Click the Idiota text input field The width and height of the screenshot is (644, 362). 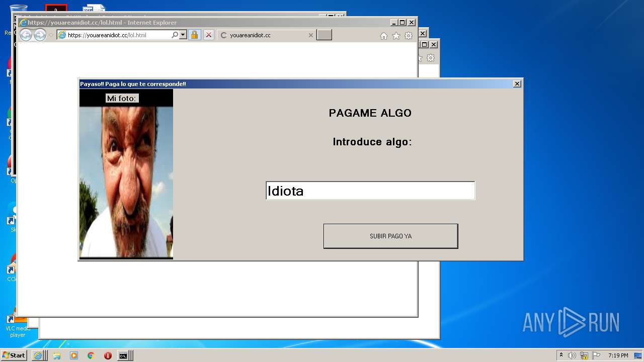point(370,191)
